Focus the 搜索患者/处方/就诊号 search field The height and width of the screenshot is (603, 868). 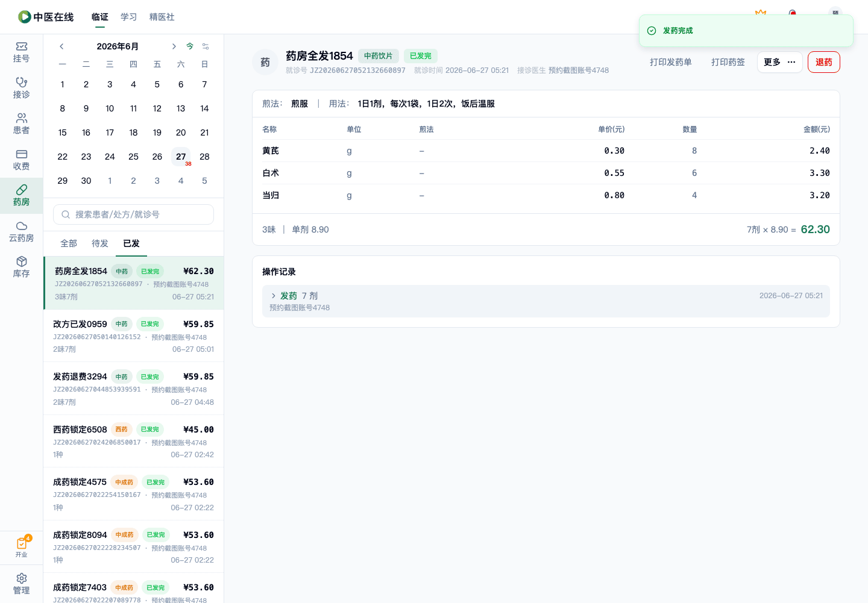(133, 214)
